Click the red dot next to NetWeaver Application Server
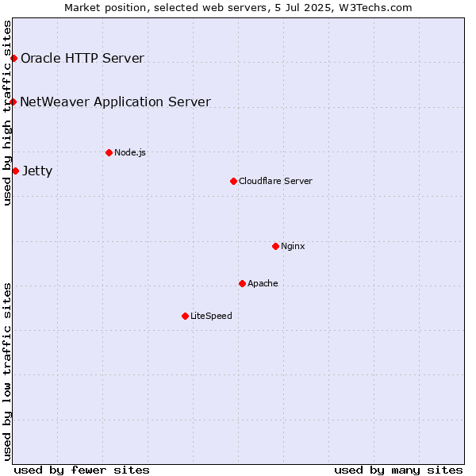Viewport: 476px width, 476px height. point(13,102)
